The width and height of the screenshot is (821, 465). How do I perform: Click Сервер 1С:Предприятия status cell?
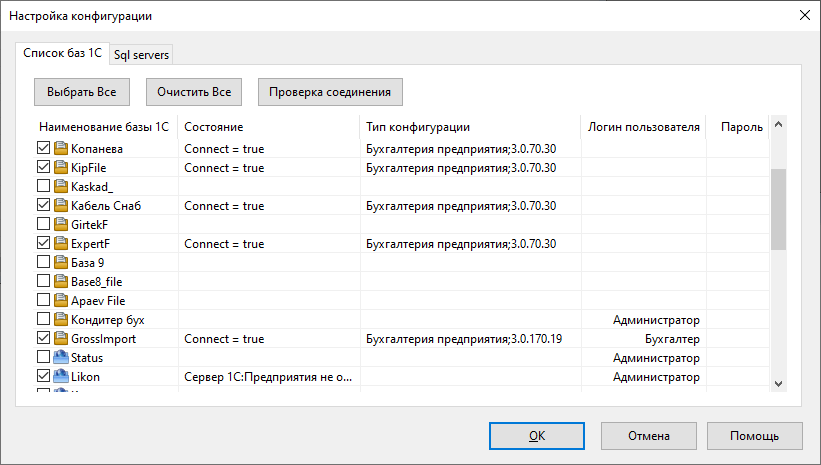pyautogui.click(x=268, y=377)
